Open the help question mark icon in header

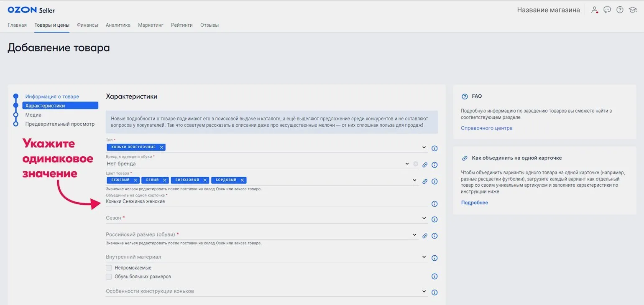point(620,10)
